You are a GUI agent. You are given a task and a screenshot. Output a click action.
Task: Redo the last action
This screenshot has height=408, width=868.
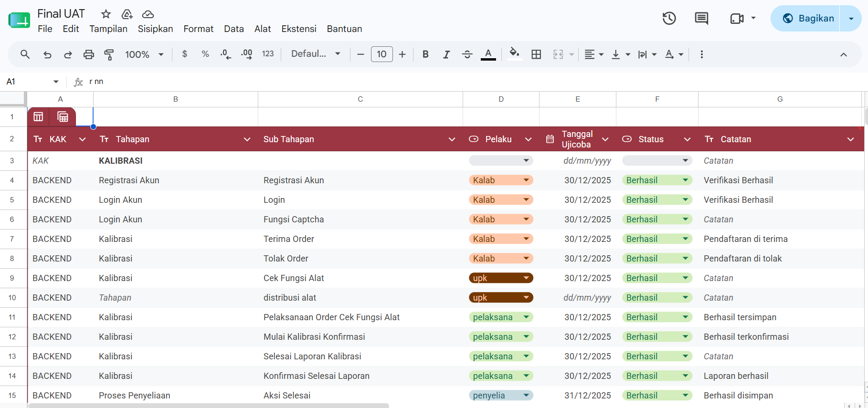tap(68, 54)
